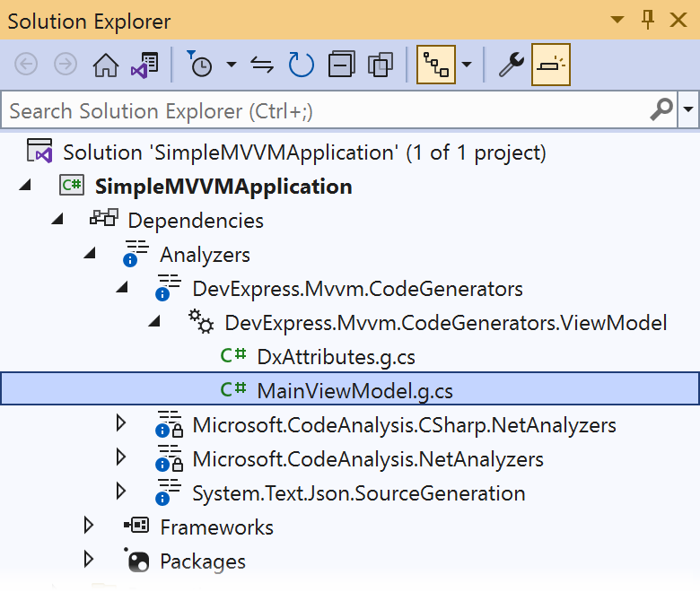Click the solution icon beside Solution node
This screenshot has height=592, width=700.
pyautogui.click(x=39, y=151)
